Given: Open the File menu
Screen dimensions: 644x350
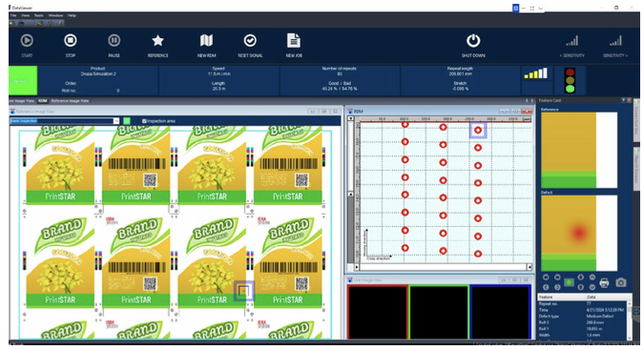Looking at the screenshot, I should coord(13,15).
